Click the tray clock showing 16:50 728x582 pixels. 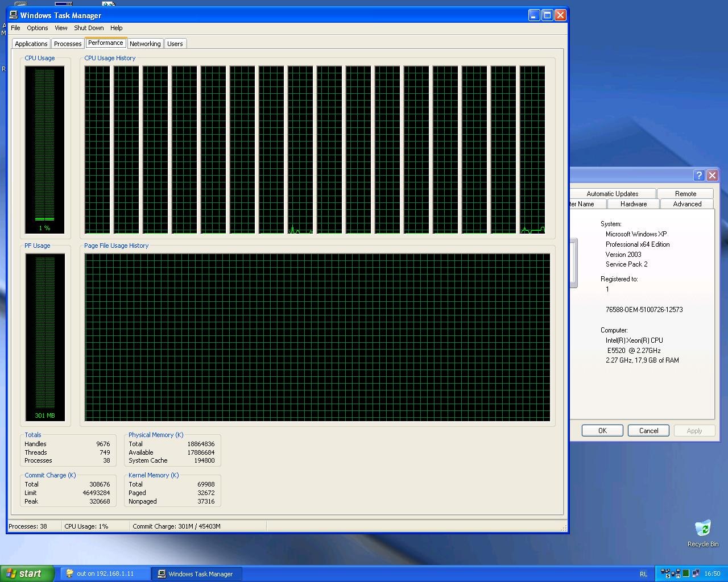coord(712,574)
